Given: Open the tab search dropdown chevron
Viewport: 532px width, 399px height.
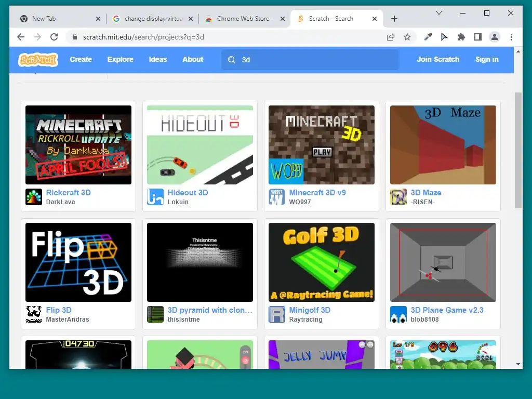Looking at the screenshot, I should point(438,13).
